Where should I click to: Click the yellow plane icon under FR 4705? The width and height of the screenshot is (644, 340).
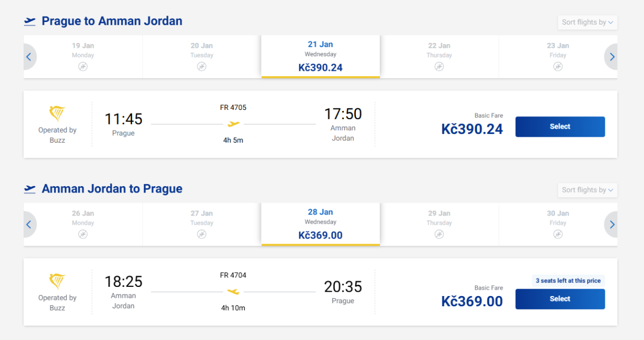click(233, 124)
